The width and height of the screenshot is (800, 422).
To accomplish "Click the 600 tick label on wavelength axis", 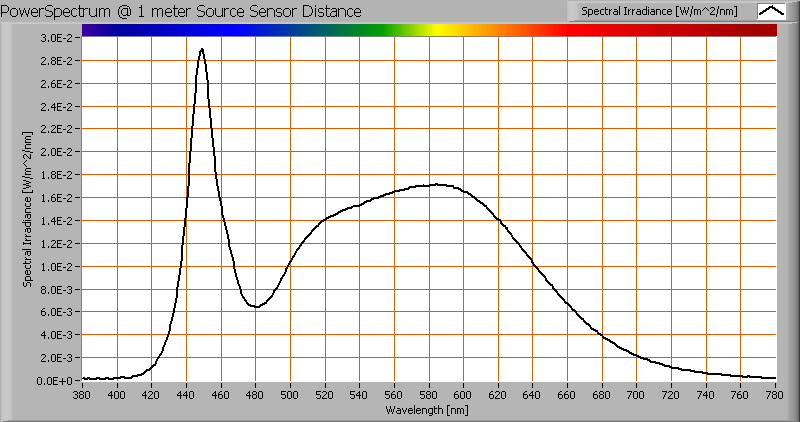I will (x=464, y=394).
